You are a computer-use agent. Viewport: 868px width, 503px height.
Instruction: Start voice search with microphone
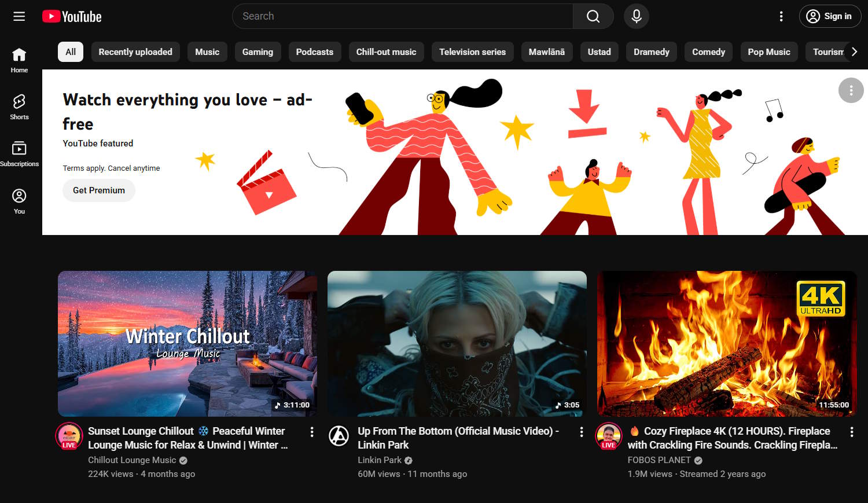click(x=637, y=16)
